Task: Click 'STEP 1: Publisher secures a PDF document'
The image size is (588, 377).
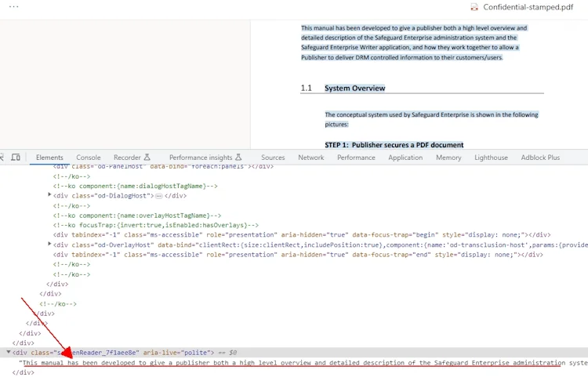Action: point(394,145)
